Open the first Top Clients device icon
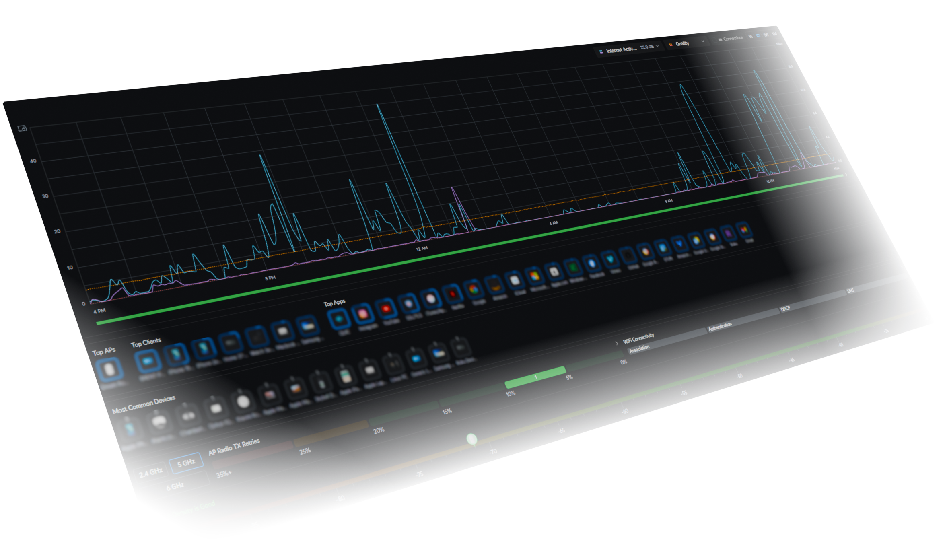 [148, 361]
